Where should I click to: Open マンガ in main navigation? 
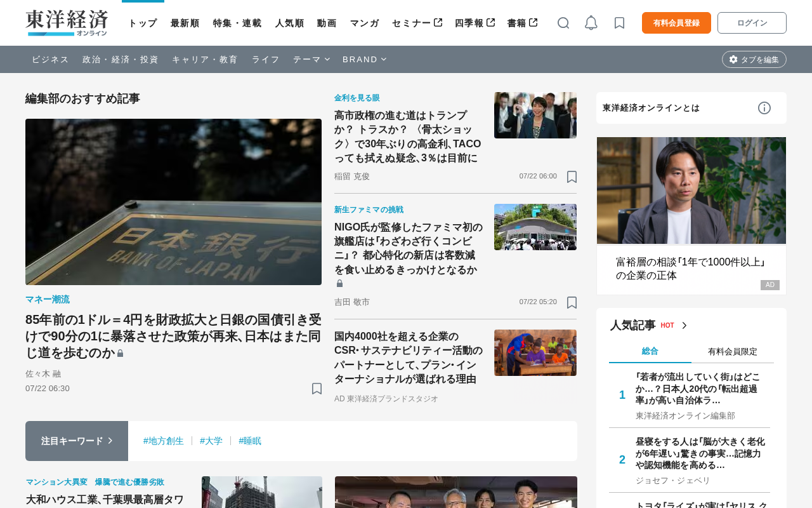click(x=364, y=23)
